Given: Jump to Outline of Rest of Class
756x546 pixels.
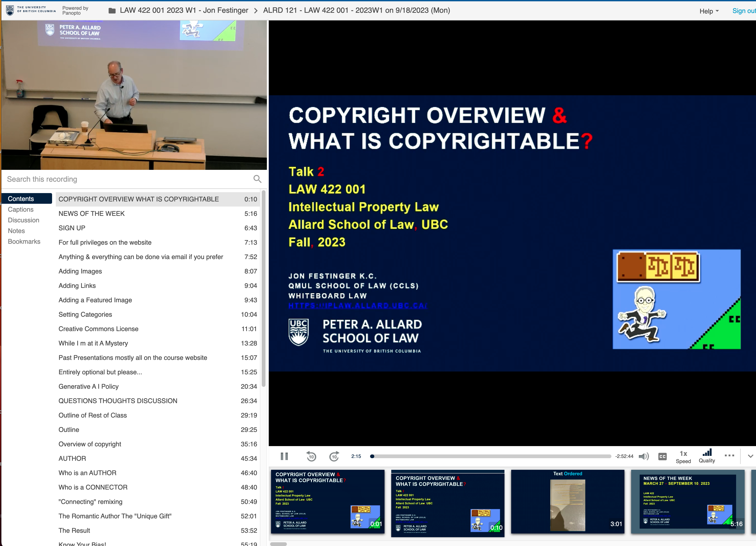Looking at the screenshot, I should pyautogui.click(x=158, y=415).
